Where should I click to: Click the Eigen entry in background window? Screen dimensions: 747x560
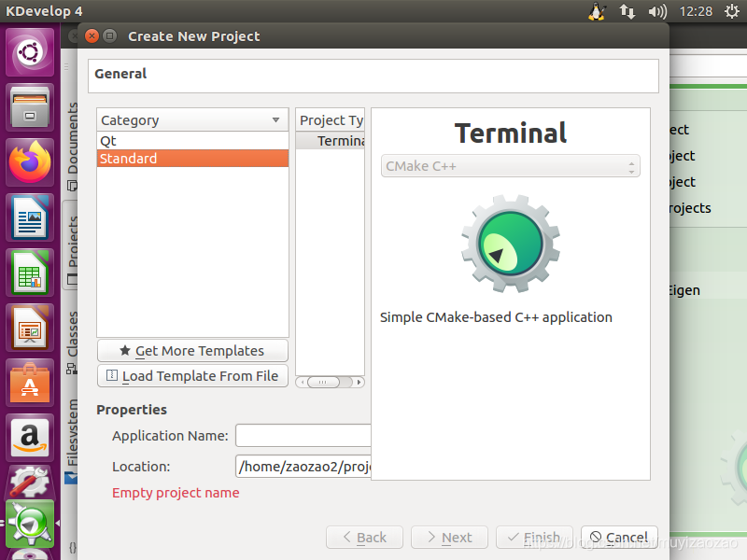(x=684, y=290)
